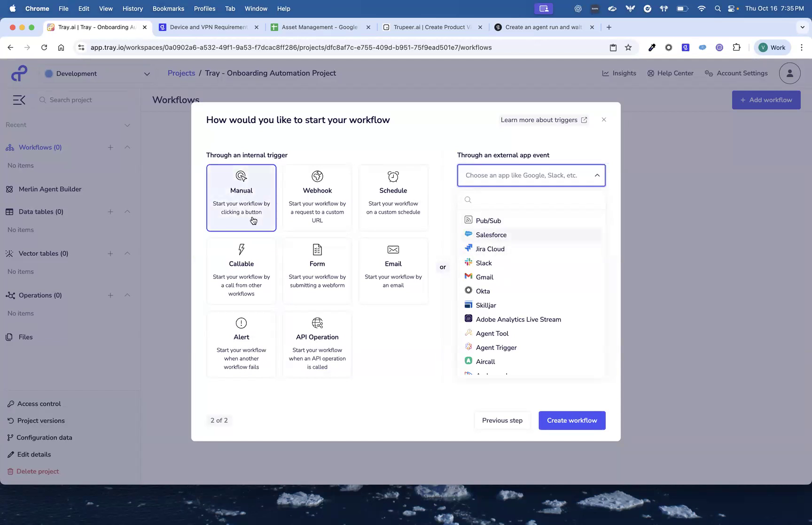812x525 pixels.
Task: Collapse the Workflows section
Action: tap(127, 147)
